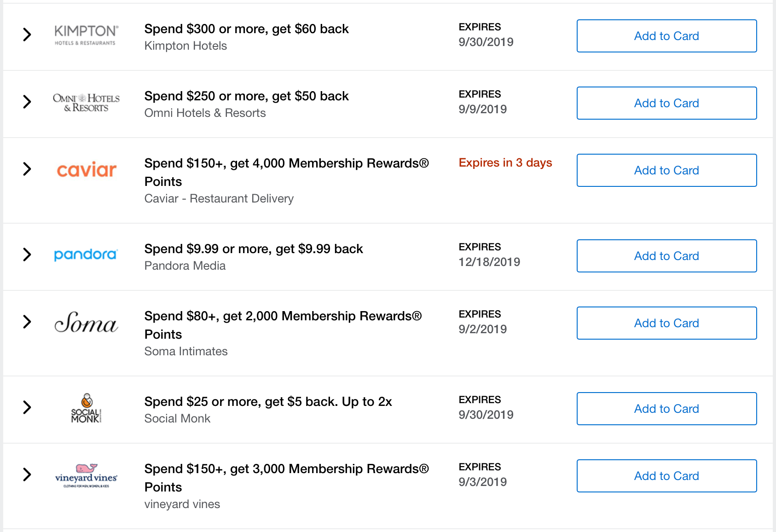The height and width of the screenshot is (532, 776).
Task: Click the Soma script logo
Action: click(x=86, y=322)
